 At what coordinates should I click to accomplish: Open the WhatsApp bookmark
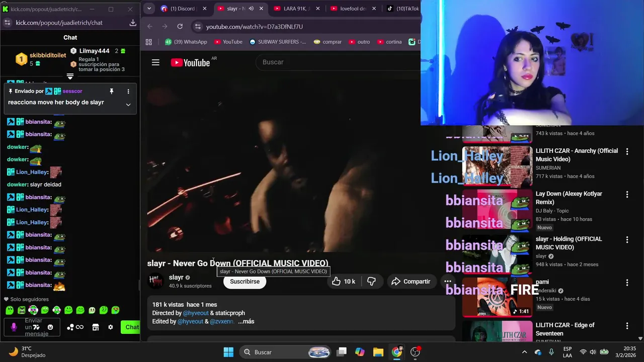(186, 42)
